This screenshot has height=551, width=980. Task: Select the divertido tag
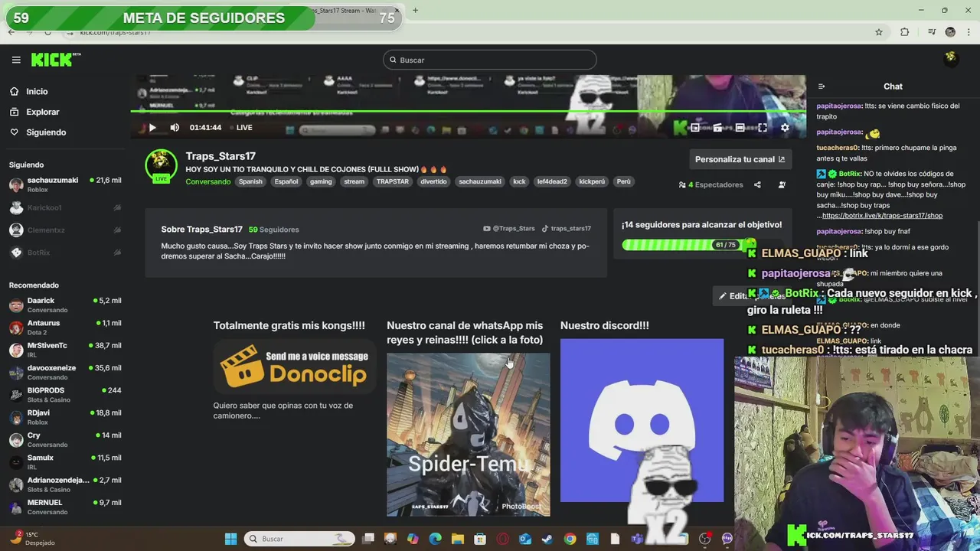tap(433, 181)
